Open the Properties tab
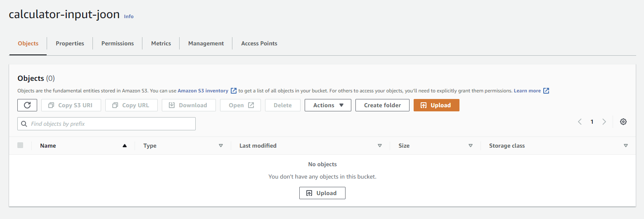644x219 pixels. [x=70, y=43]
